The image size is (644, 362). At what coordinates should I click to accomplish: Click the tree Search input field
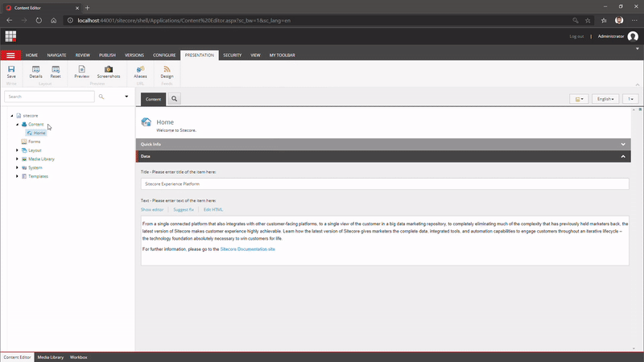(49, 97)
